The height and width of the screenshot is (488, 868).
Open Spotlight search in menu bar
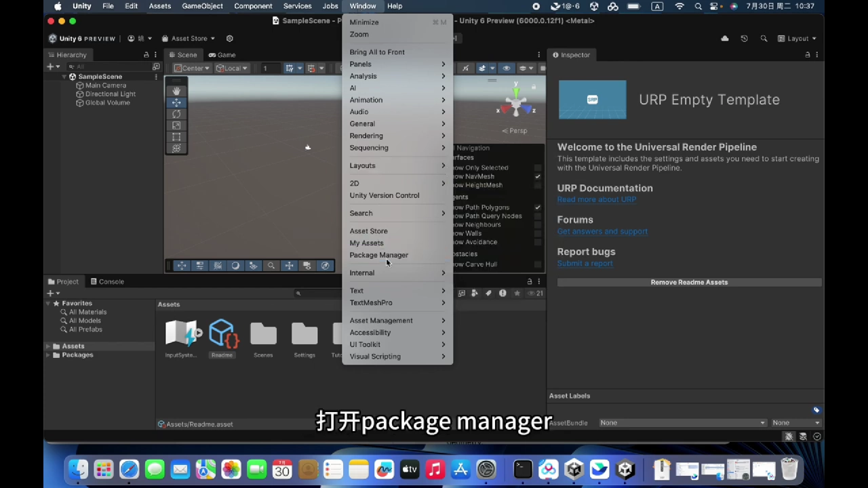pyautogui.click(x=698, y=6)
